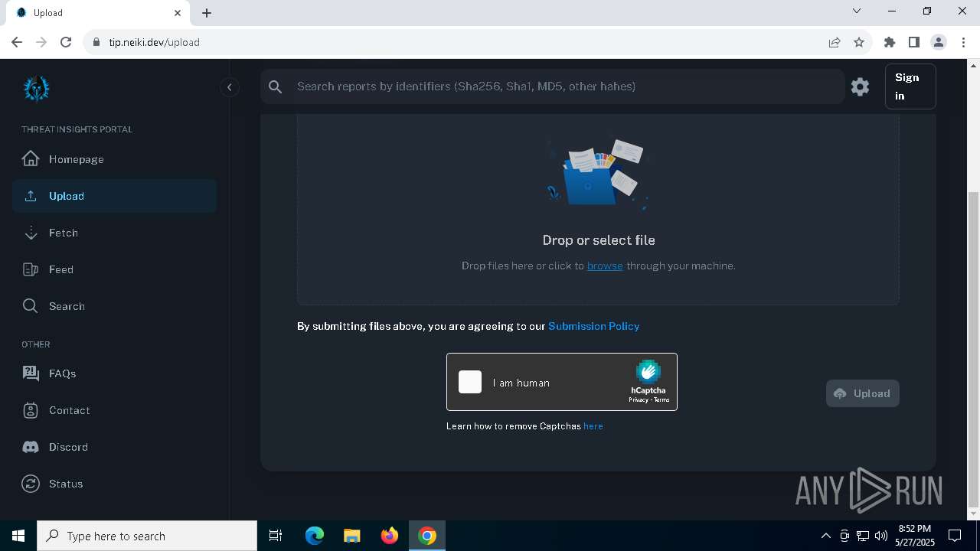
Task: Open tab search dropdown
Action: pyautogui.click(x=857, y=11)
